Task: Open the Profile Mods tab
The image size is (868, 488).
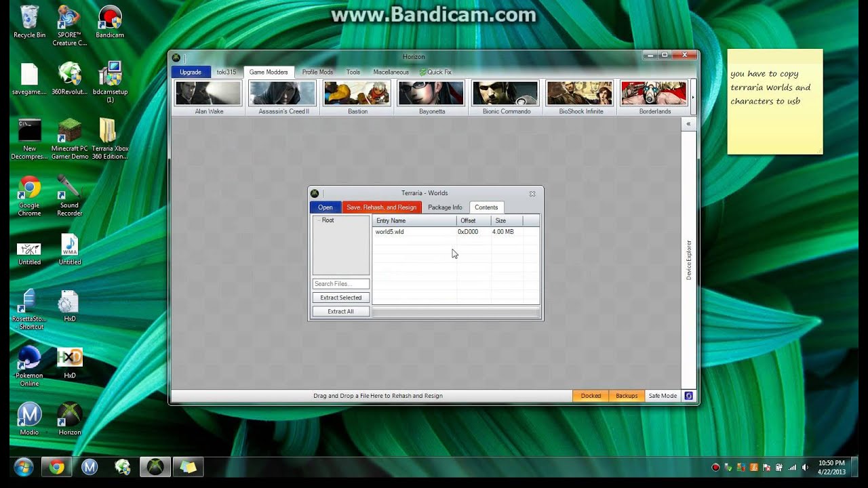Action: (x=317, y=72)
